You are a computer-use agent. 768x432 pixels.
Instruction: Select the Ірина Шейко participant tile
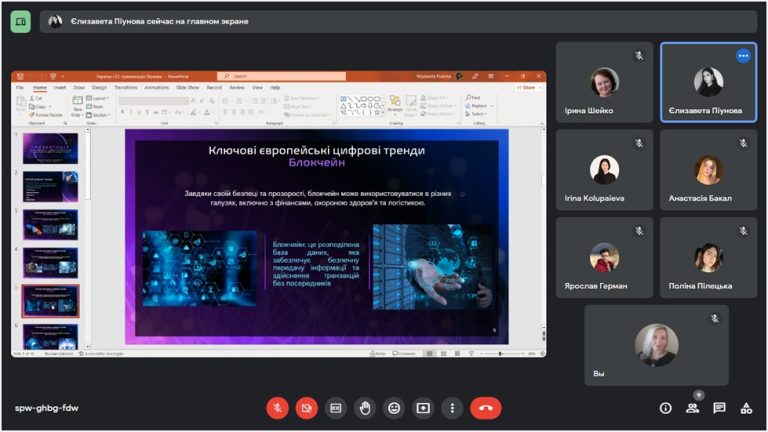[x=604, y=82]
